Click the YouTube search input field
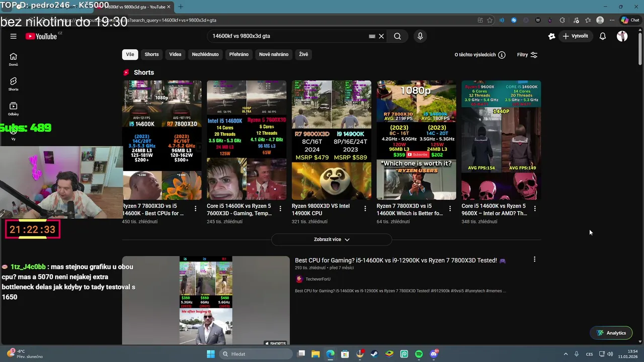Viewport: 644px width, 362px height. pyautogui.click(x=289, y=36)
